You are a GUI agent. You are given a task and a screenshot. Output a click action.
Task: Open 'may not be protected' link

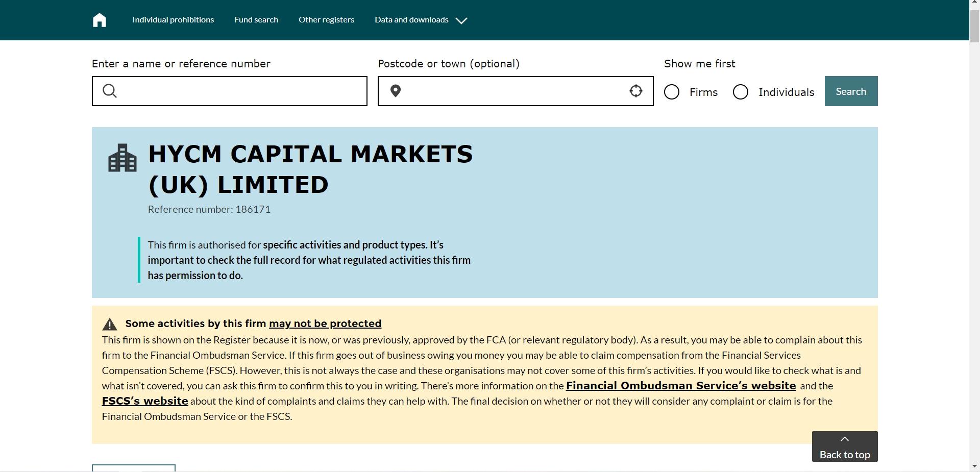(x=325, y=324)
